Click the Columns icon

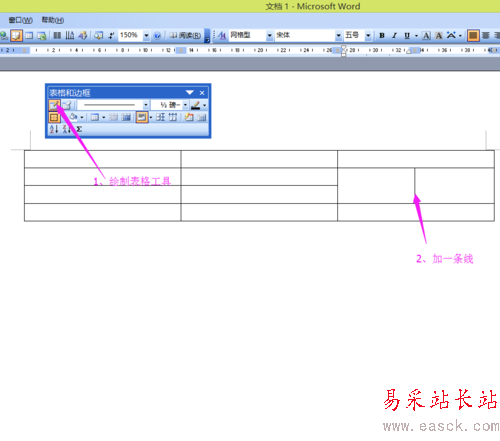57,35
